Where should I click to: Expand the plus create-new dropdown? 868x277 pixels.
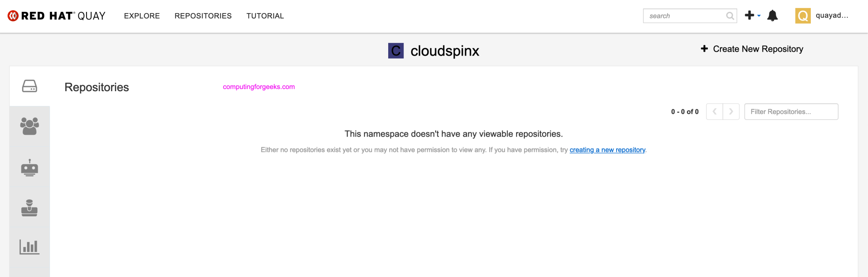(x=753, y=16)
